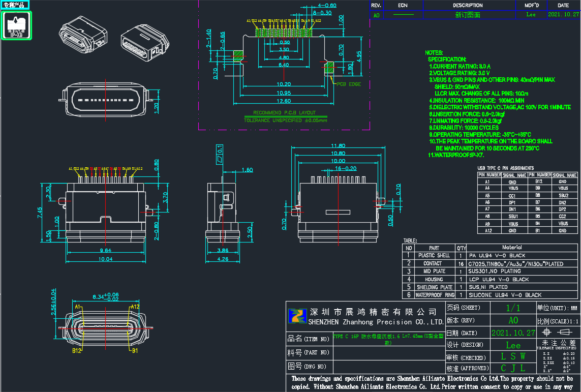Click the 10.95 dimension

click(284, 93)
